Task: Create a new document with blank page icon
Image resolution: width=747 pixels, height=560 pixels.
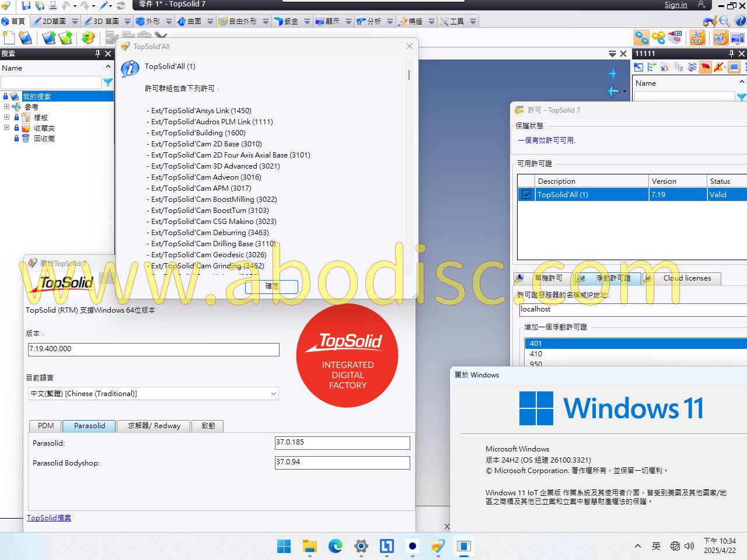Action: coord(9,38)
